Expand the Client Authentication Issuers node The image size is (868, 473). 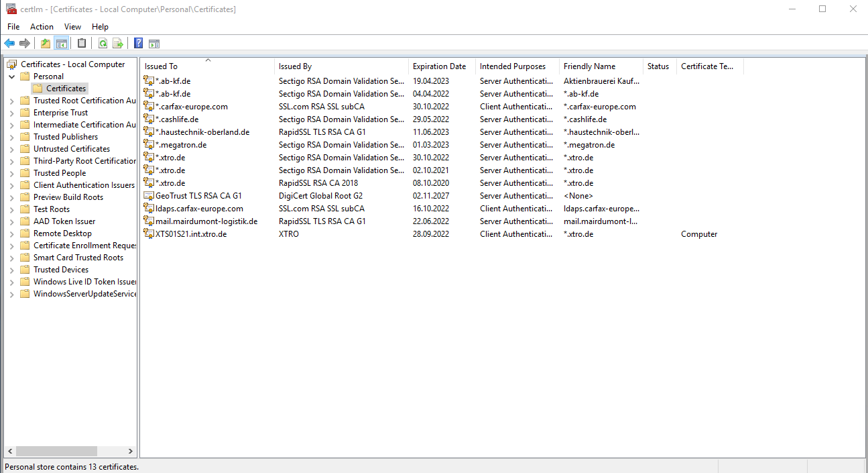pyautogui.click(x=11, y=185)
